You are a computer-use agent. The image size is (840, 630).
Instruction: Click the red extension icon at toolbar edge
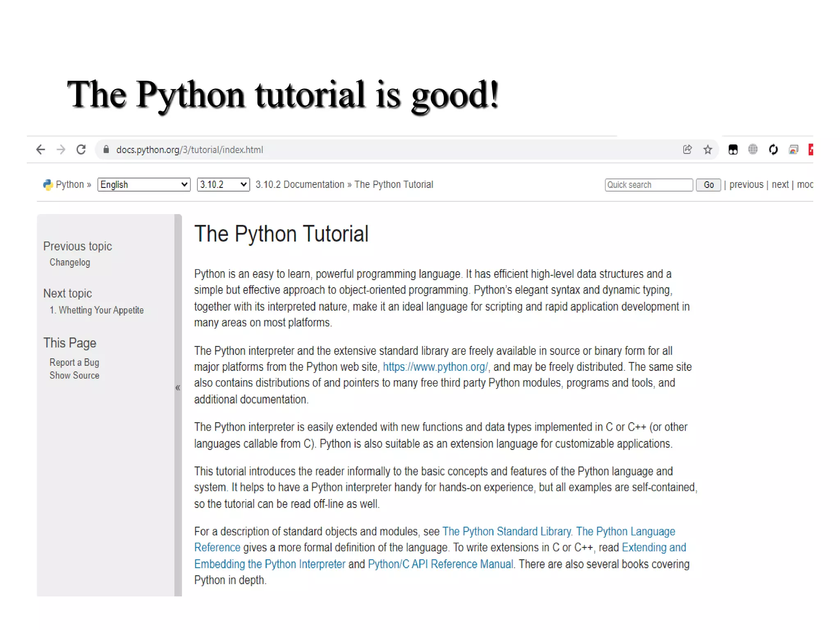pos(810,149)
